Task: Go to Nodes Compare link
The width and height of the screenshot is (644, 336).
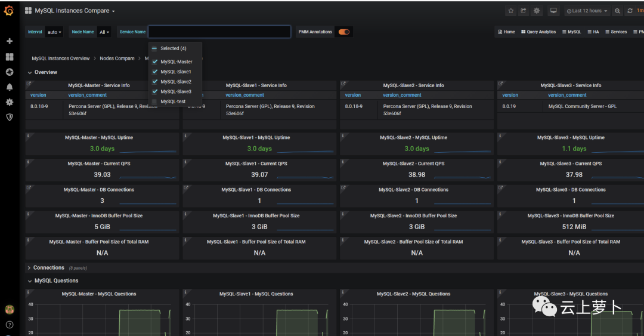Action: point(117,58)
